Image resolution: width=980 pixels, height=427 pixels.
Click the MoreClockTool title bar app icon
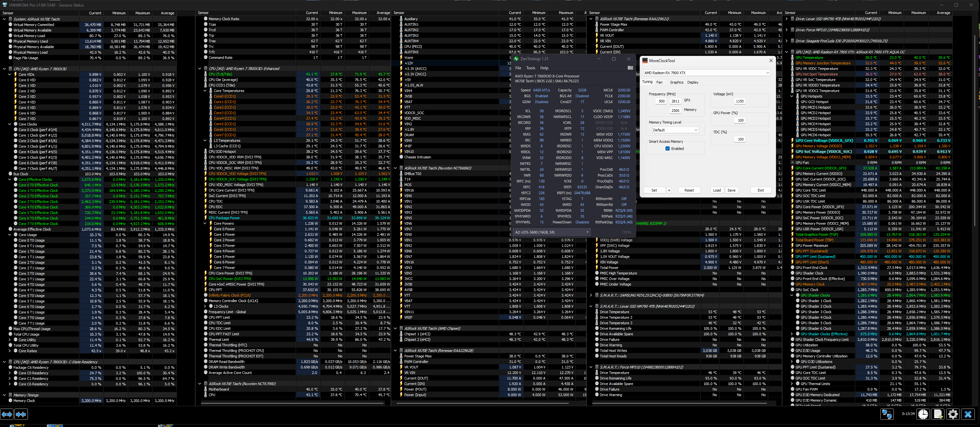point(645,60)
